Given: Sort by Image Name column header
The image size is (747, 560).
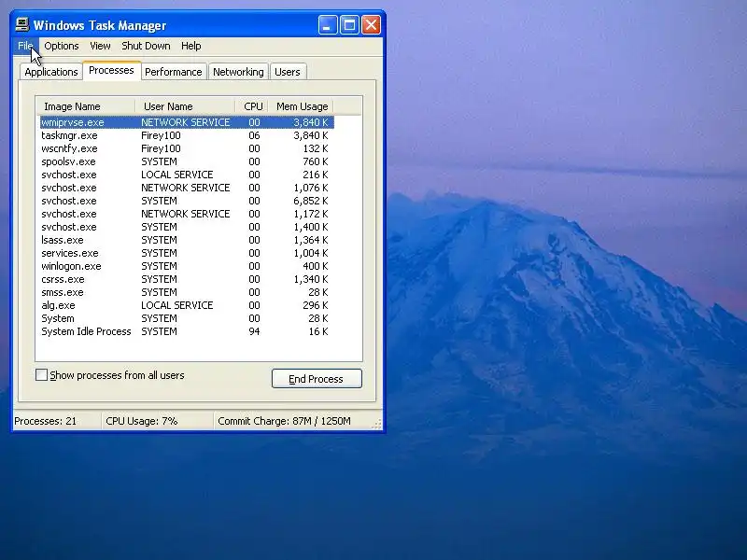Looking at the screenshot, I should [x=86, y=106].
